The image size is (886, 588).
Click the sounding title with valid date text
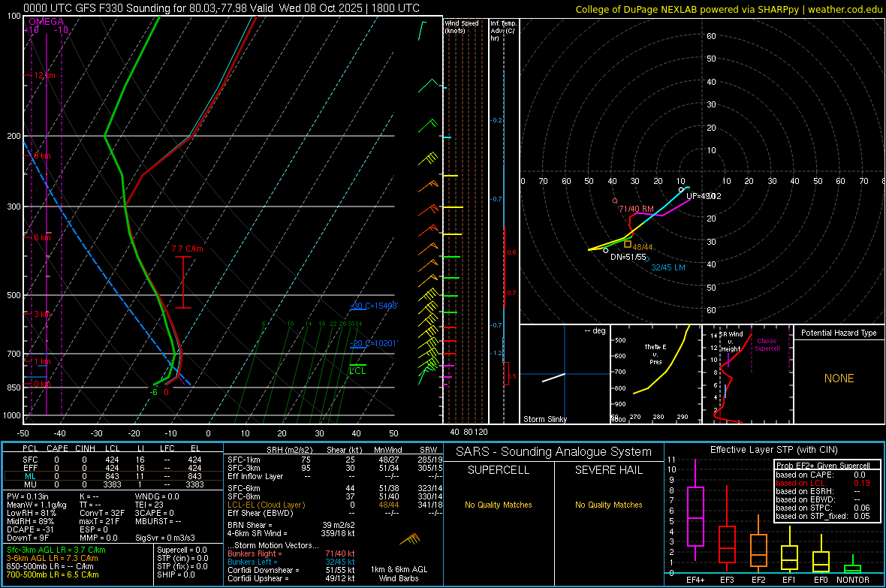(x=221, y=8)
